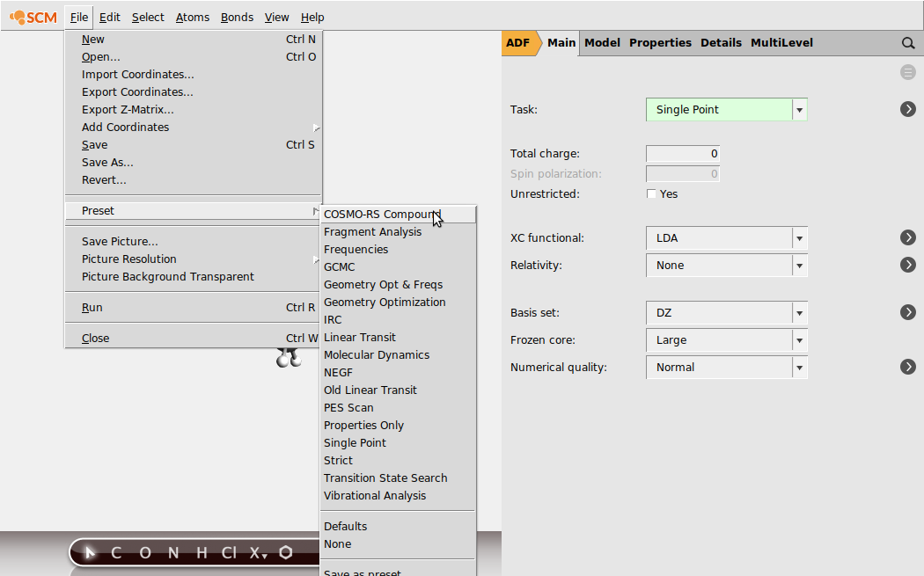Open the search magnifier in the ADF panel
Image resolution: width=924 pixels, height=576 pixels.
(908, 43)
